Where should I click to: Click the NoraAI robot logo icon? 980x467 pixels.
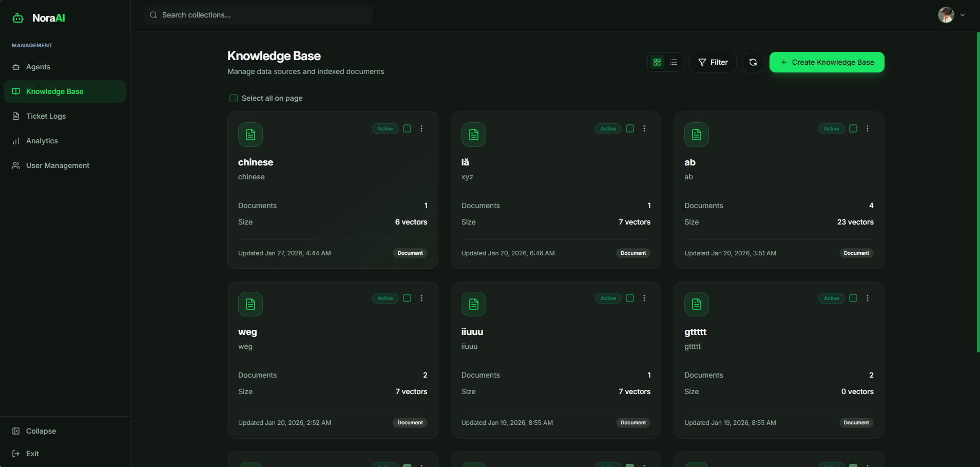[x=18, y=18]
